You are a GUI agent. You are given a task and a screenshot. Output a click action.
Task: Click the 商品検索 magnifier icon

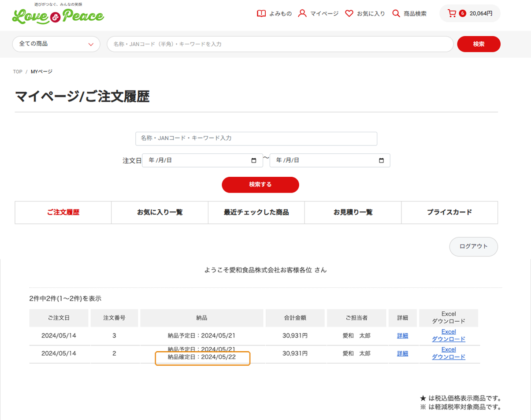click(x=396, y=14)
